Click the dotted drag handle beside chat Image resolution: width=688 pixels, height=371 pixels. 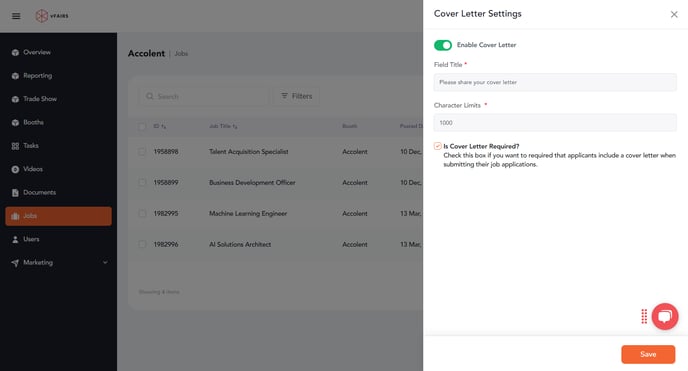point(644,316)
